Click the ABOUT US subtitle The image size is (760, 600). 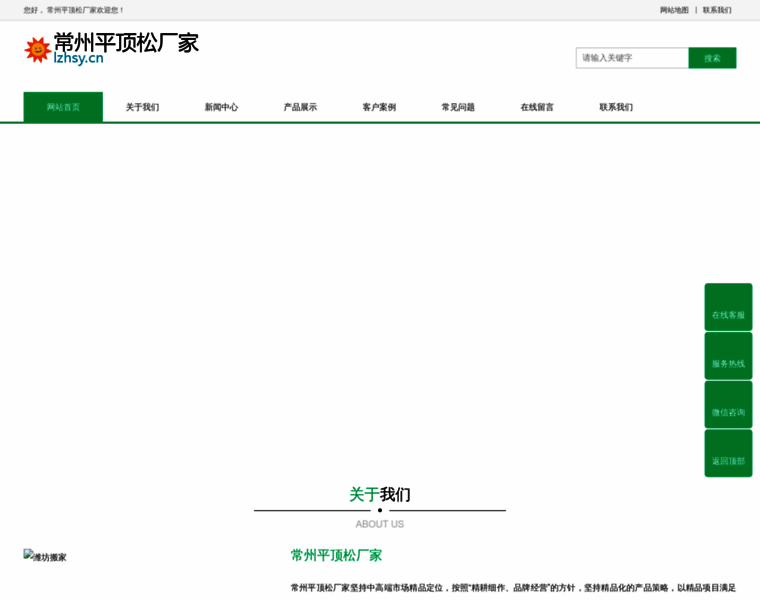point(380,524)
